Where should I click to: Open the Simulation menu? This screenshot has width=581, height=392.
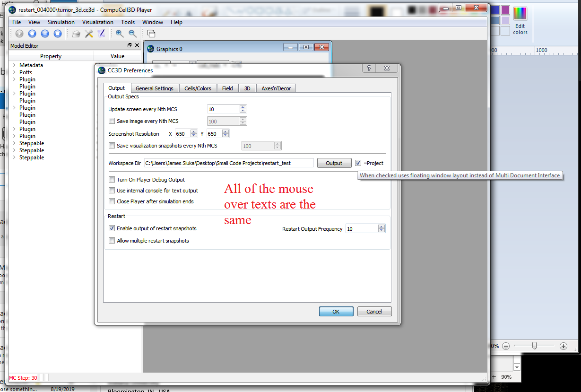point(61,22)
